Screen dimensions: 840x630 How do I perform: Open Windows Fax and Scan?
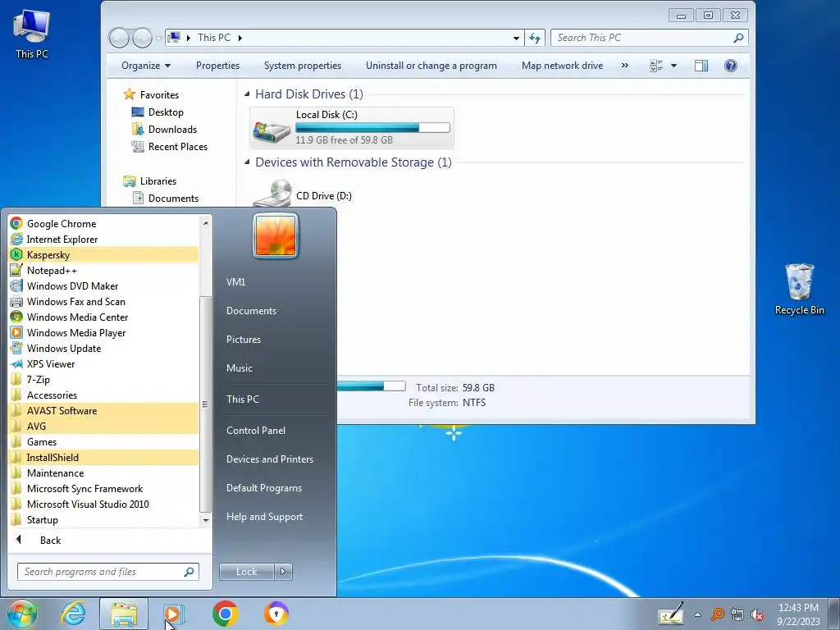[104, 301]
